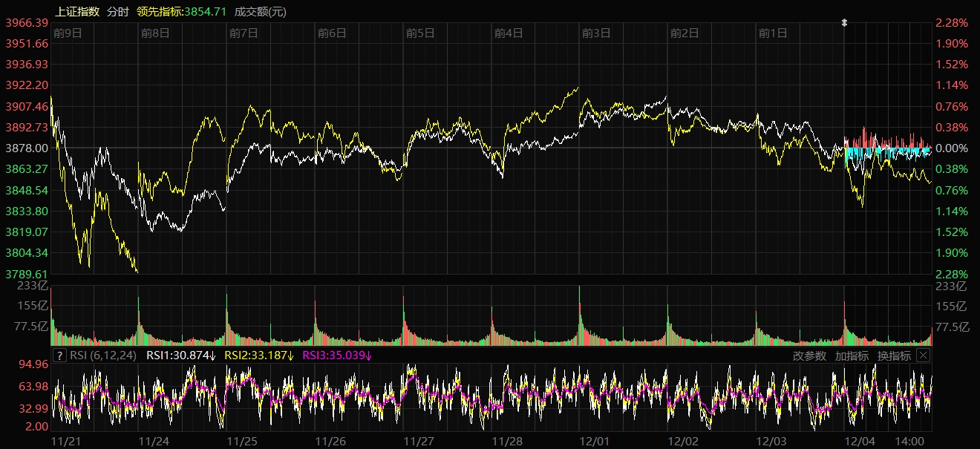Click the RSI (6,12,24) indicator name
This screenshot has width=980, height=449.
point(102,355)
